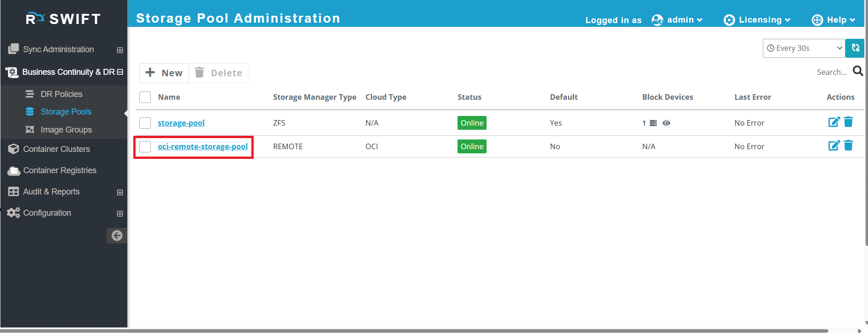Delete the storage-pool row via trash icon
The height and width of the screenshot is (333, 868).
(848, 122)
